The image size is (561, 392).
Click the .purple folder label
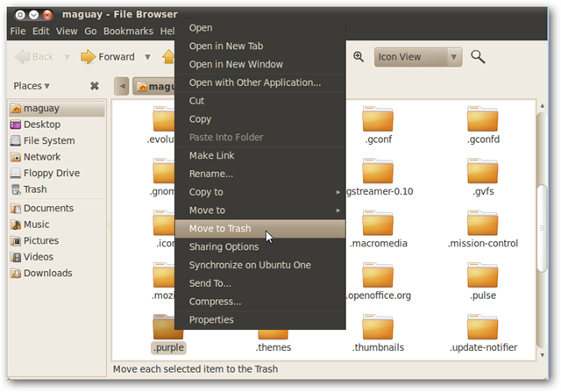168,347
